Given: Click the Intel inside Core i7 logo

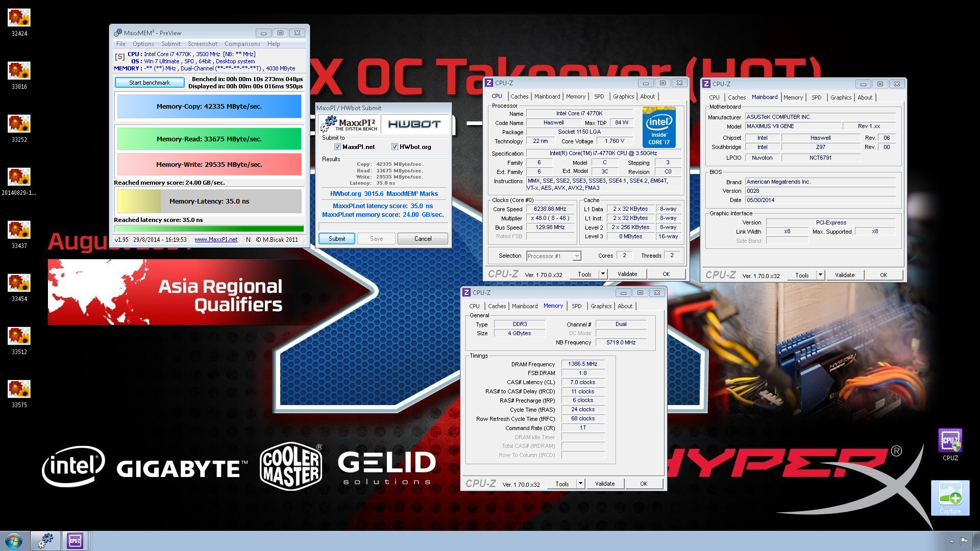Looking at the screenshot, I should point(659,127).
